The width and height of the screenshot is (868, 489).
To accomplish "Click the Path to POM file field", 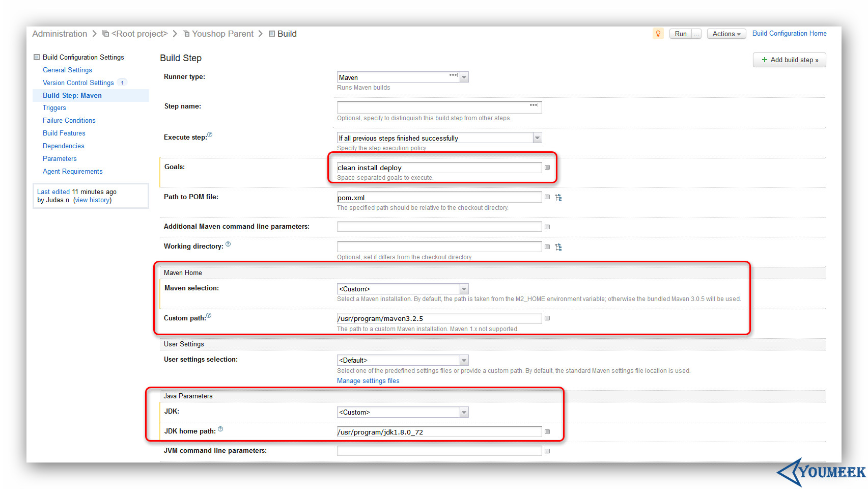I will [439, 197].
